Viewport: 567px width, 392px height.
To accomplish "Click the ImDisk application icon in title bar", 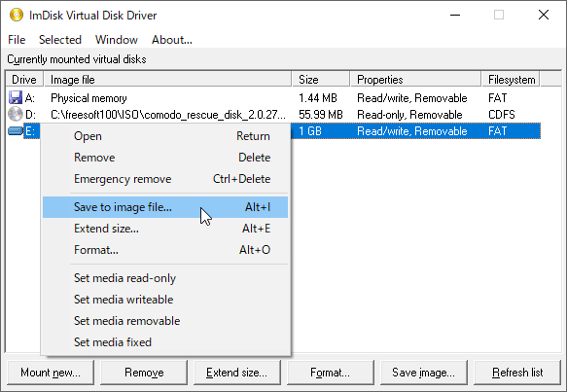I will (x=17, y=16).
